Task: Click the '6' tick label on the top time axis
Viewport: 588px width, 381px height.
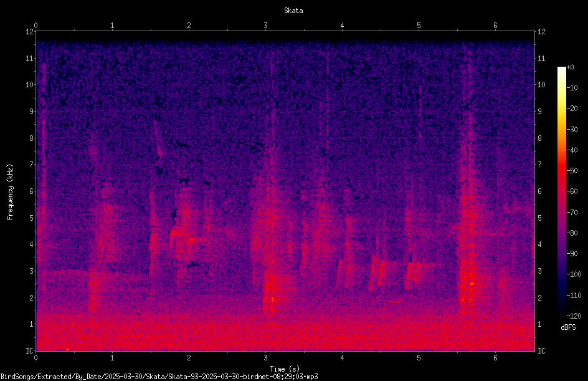Action: (x=495, y=26)
